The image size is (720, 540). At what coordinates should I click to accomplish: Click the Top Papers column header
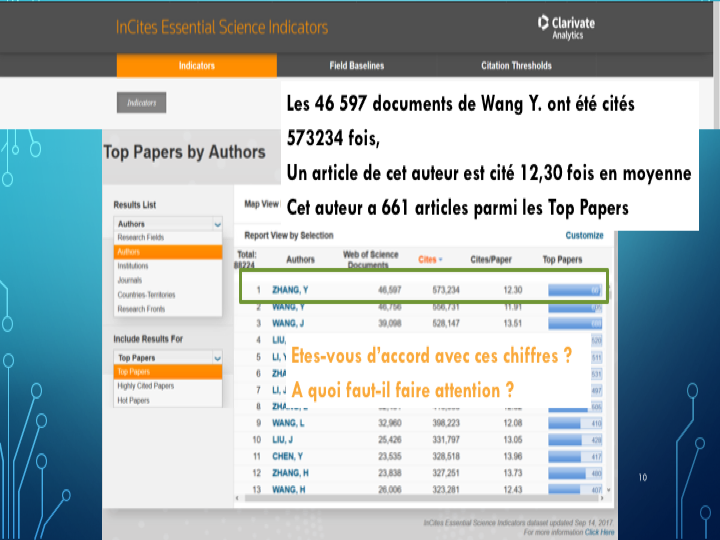pos(562,259)
